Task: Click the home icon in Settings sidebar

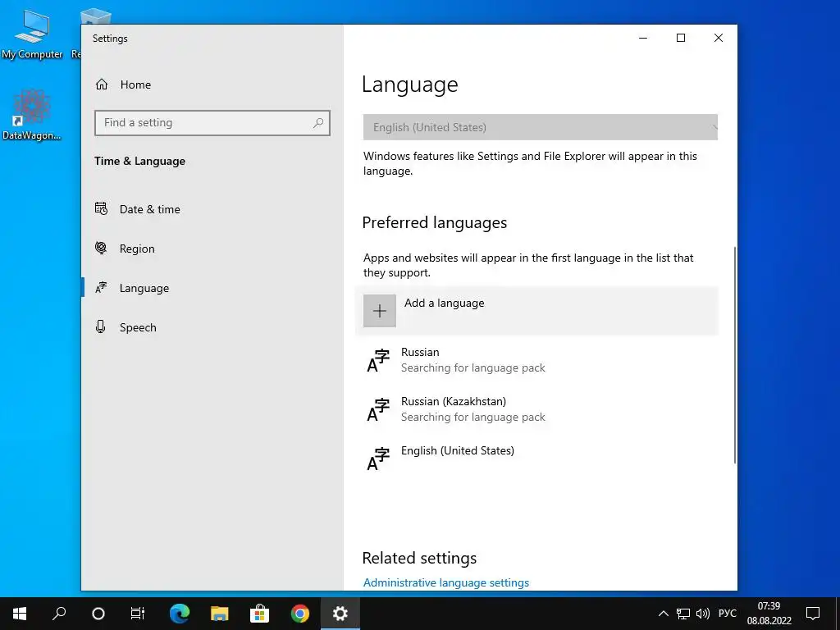Action: coord(101,84)
